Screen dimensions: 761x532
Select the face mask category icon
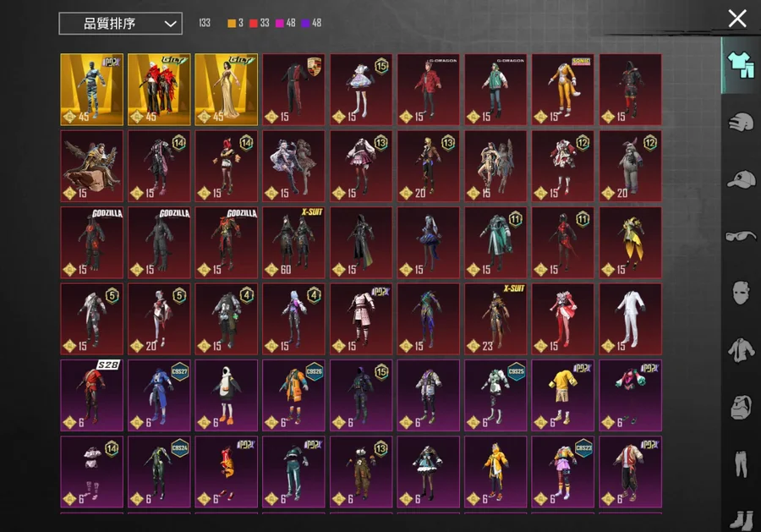tap(741, 293)
